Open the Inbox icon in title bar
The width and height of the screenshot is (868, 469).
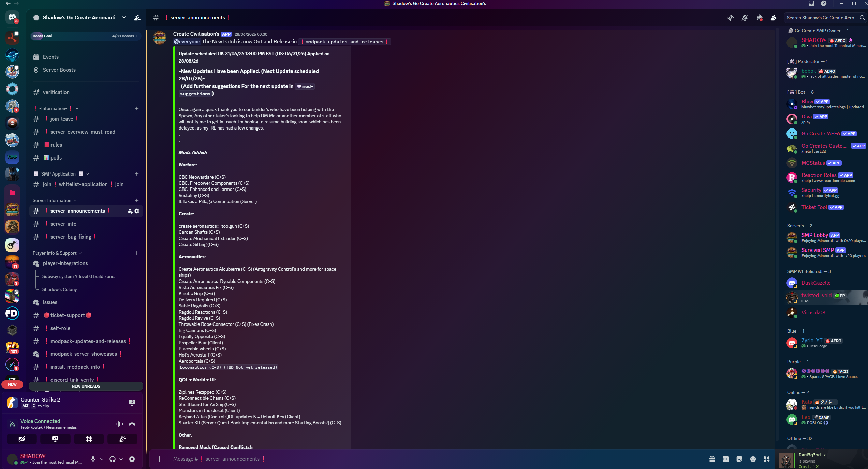(811, 3)
